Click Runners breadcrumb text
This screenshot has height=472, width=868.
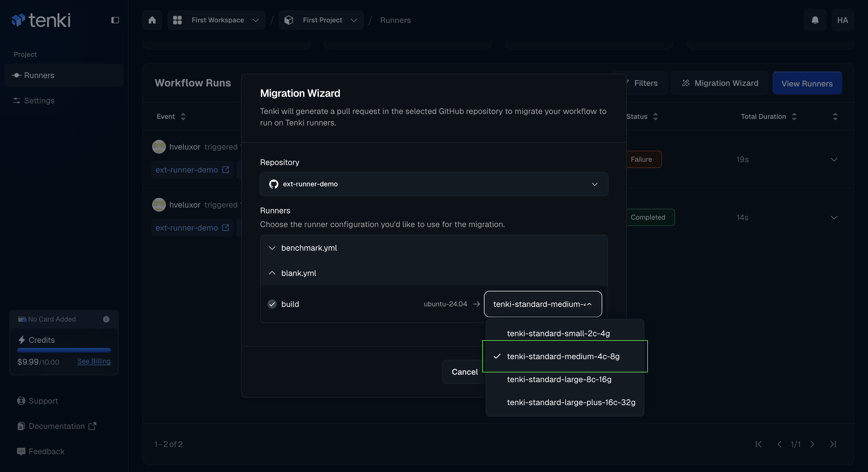(x=395, y=20)
